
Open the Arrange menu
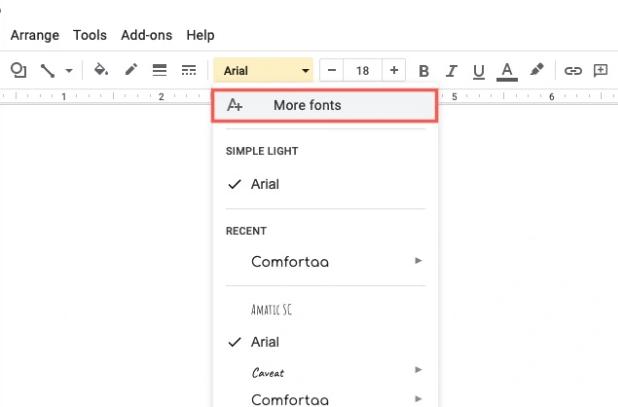pyautogui.click(x=35, y=35)
